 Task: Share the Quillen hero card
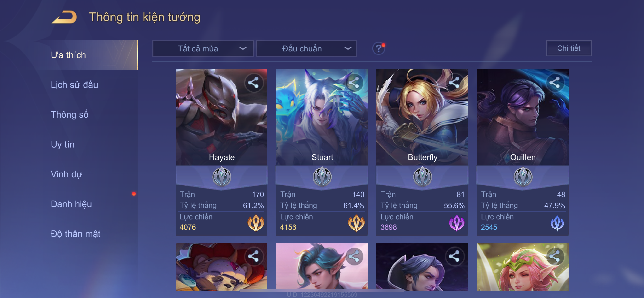[555, 83]
